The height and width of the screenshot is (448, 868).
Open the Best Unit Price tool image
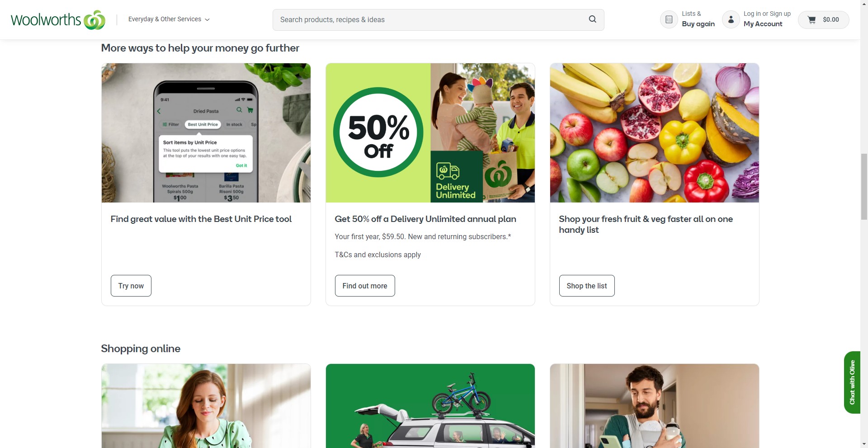pos(206,133)
